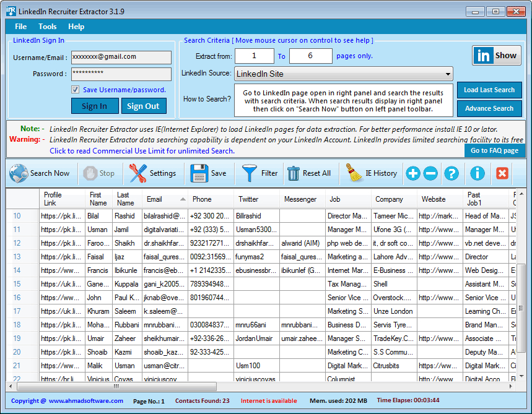The width and height of the screenshot is (532, 414).
Task: Open the LinkedIn Source dropdown
Action: point(343,74)
